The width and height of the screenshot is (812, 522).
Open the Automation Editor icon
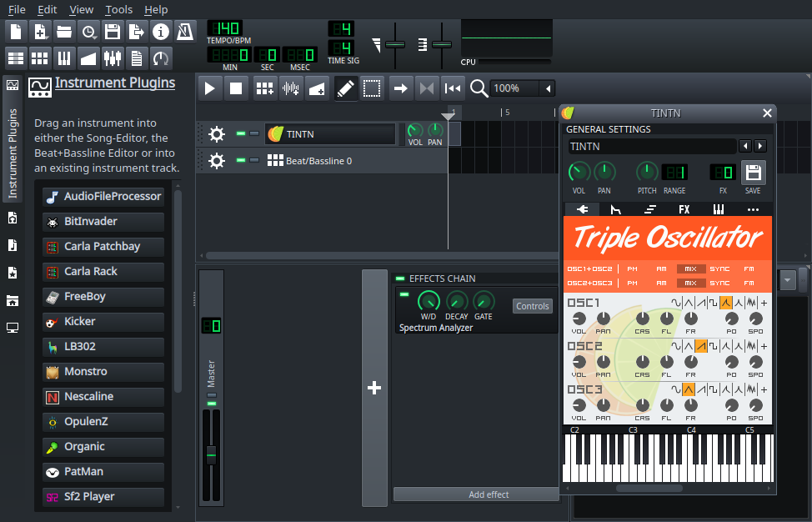coord(88,58)
